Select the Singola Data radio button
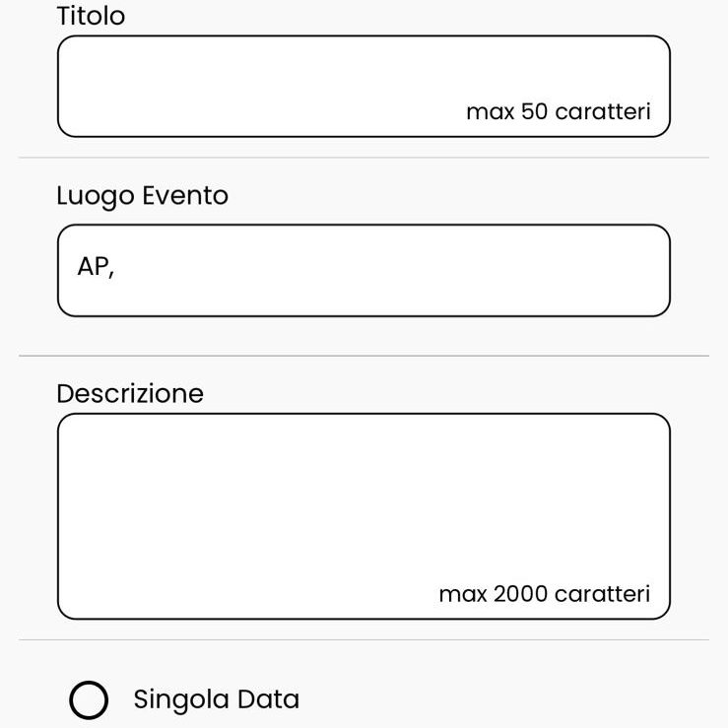This screenshot has height=728, width=728. click(x=89, y=699)
